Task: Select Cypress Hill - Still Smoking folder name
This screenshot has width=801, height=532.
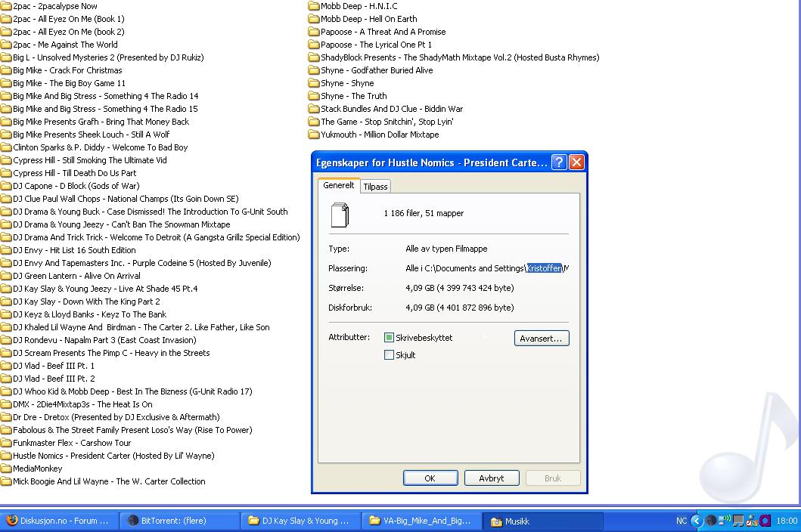Action: (90, 160)
